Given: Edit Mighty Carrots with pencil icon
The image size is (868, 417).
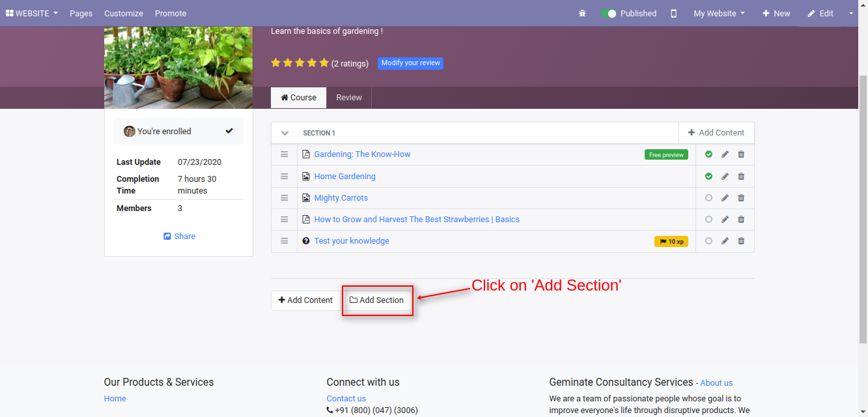Looking at the screenshot, I should 725,198.
